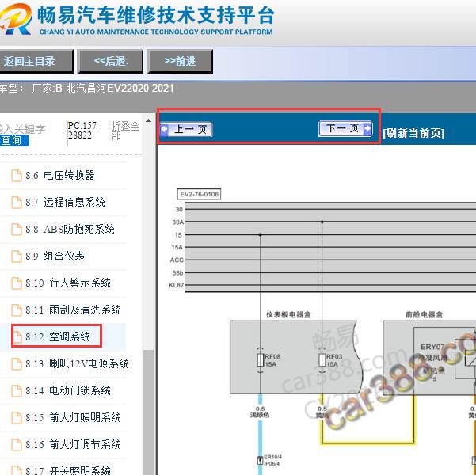Click document icon beside 8.14 电动门锁系统
The height and width of the screenshot is (475, 476).
click(17, 391)
